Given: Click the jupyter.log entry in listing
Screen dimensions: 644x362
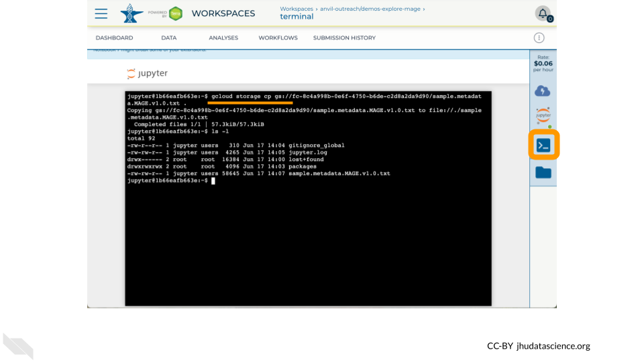Looking at the screenshot, I should click(308, 152).
